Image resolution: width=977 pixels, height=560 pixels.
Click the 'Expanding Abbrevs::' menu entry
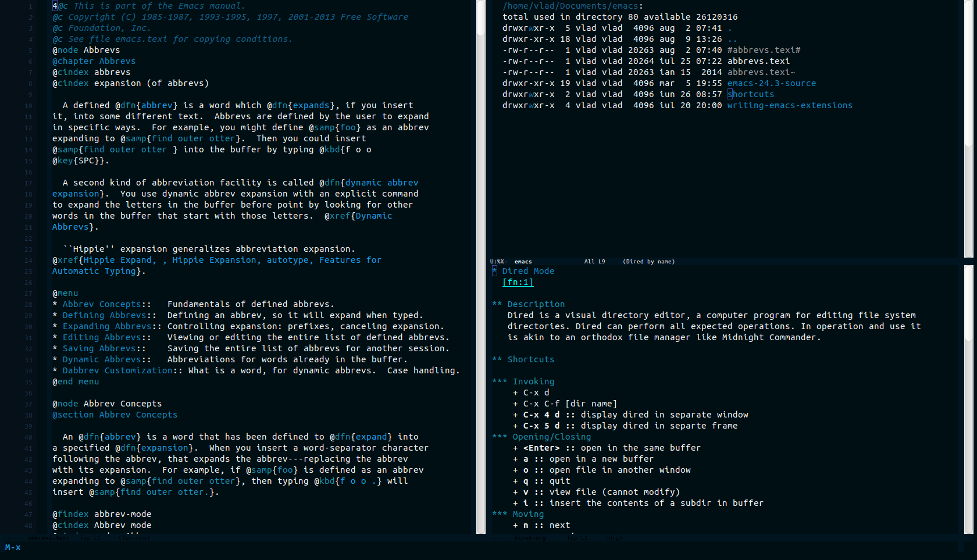[112, 326]
